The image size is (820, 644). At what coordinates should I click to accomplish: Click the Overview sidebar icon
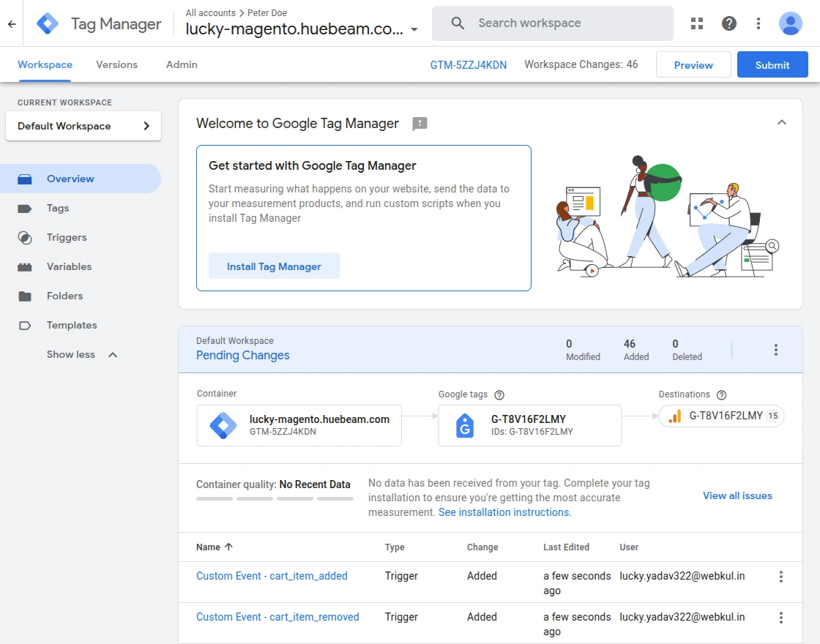pos(25,179)
